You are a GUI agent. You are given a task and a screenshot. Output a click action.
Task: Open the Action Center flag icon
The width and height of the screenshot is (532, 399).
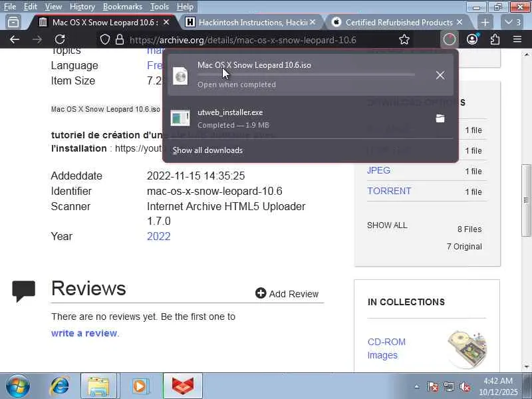(433, 386)
